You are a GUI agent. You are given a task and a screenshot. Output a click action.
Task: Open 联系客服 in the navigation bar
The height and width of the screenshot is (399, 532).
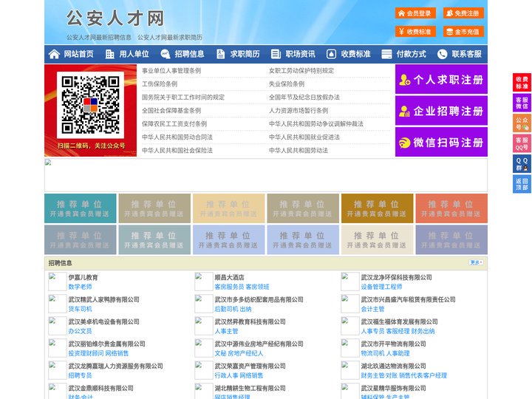(466, 54)
